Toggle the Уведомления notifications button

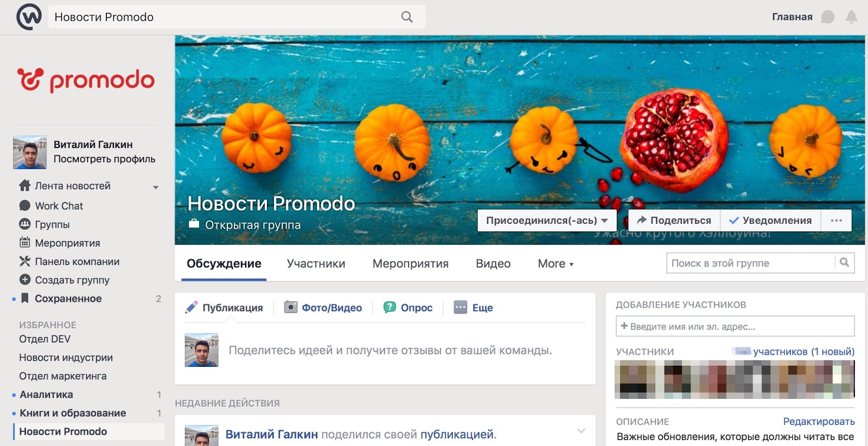coord(770,220)
